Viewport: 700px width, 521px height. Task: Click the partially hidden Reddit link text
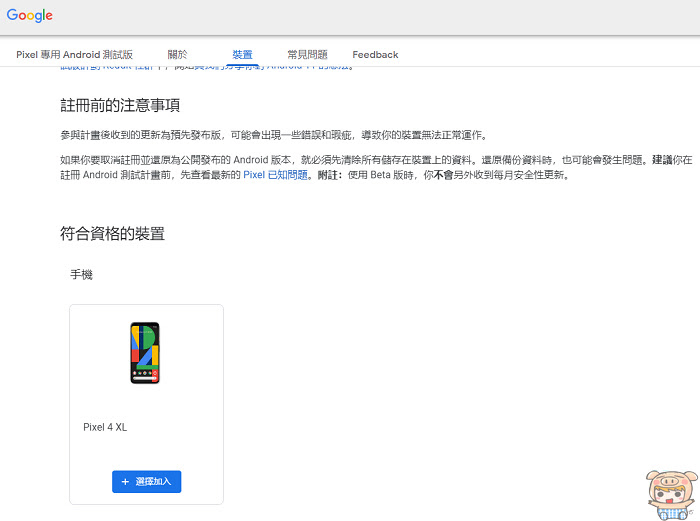pos(107,67)
